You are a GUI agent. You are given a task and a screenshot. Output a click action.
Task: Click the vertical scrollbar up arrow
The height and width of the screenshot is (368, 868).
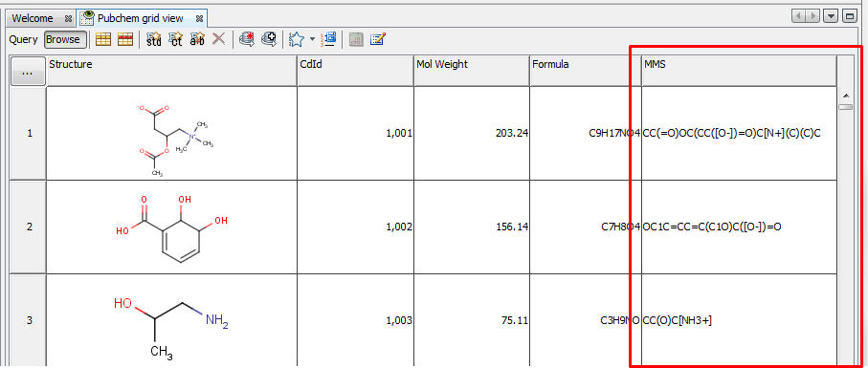(845, 95)
